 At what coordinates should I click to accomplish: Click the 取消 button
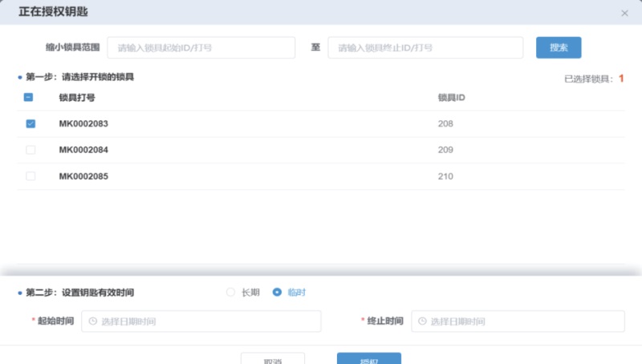pos(273,359)
